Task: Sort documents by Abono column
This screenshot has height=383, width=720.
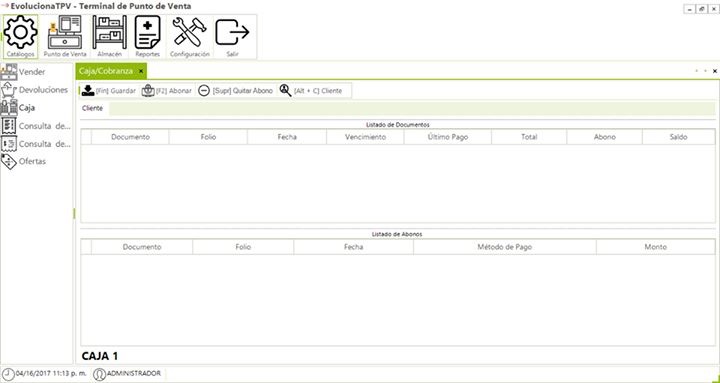Action: point(605,137)
